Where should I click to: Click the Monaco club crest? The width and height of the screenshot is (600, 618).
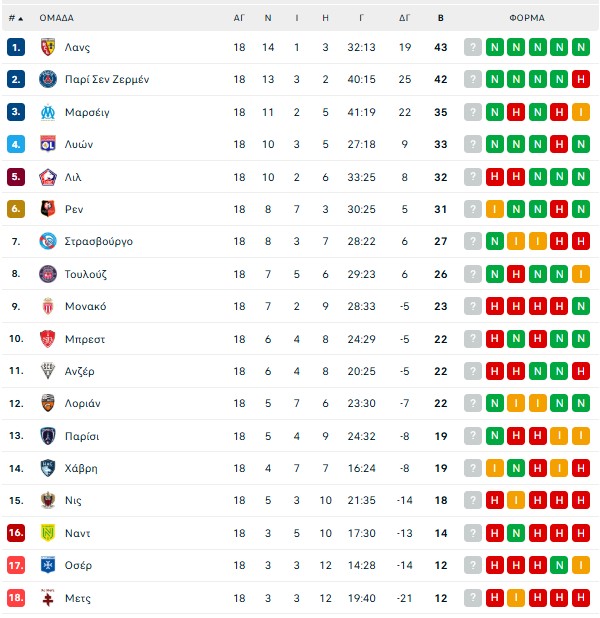click(48, 306)
